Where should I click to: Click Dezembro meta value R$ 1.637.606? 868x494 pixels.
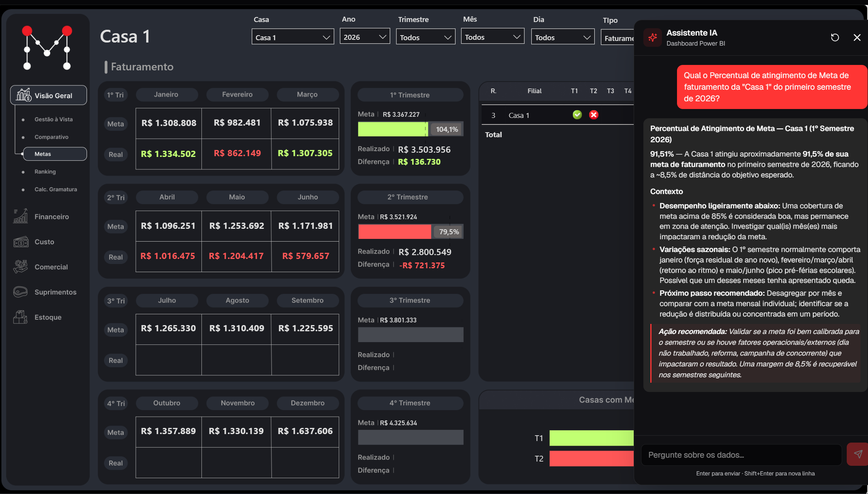(305, 431)
